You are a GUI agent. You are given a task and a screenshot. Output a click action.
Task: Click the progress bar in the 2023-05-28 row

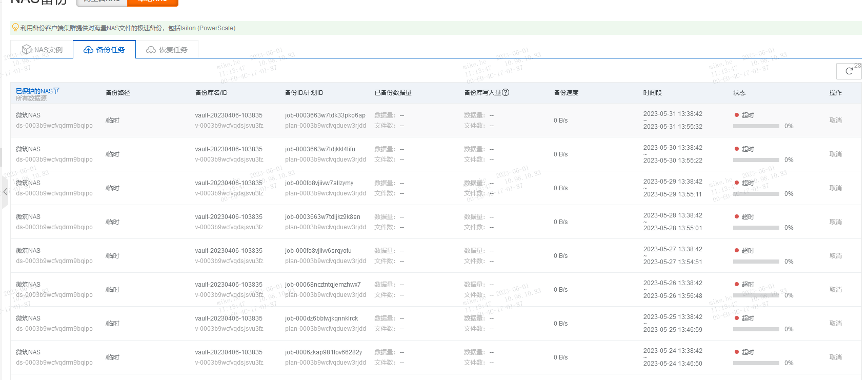click(x=756, y=228)
